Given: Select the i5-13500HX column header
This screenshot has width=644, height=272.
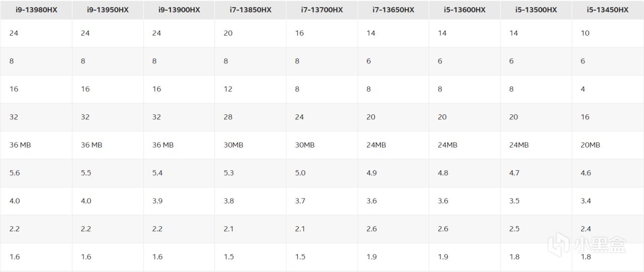Looking at the screenshot, I should click(536, 10).
